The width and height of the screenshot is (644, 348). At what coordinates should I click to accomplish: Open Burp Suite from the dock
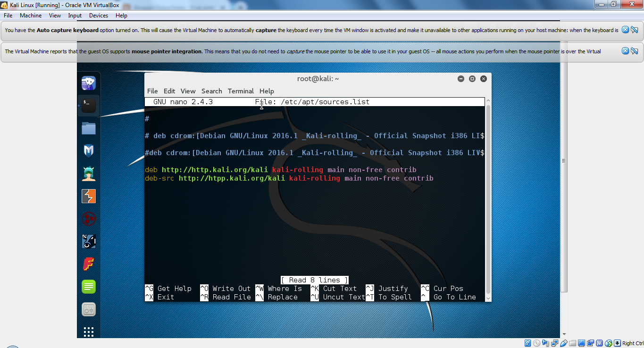(x=88, y=195)
